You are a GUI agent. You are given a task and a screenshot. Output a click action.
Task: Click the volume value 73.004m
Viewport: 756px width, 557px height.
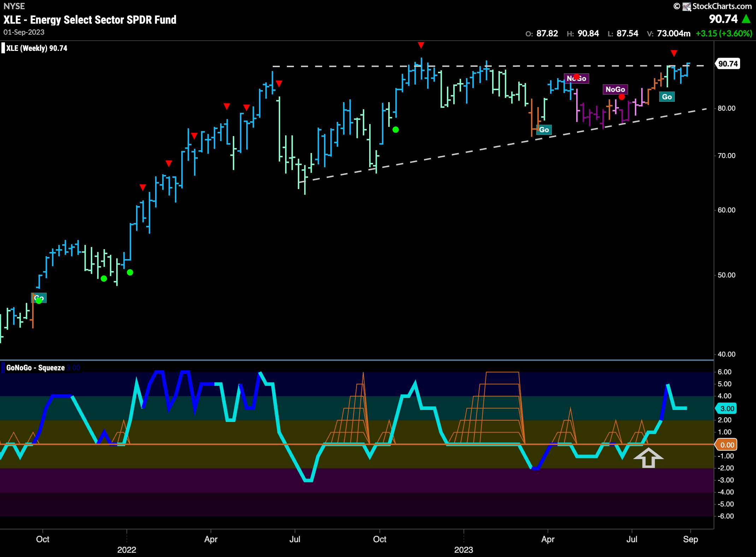(x=674, y=34)
